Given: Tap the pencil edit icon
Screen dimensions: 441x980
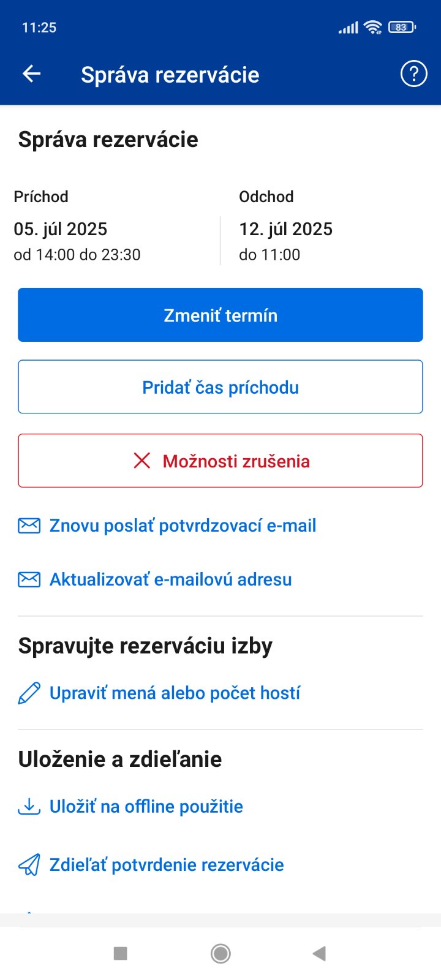Looking at the screenshot, I should point(29,693).
